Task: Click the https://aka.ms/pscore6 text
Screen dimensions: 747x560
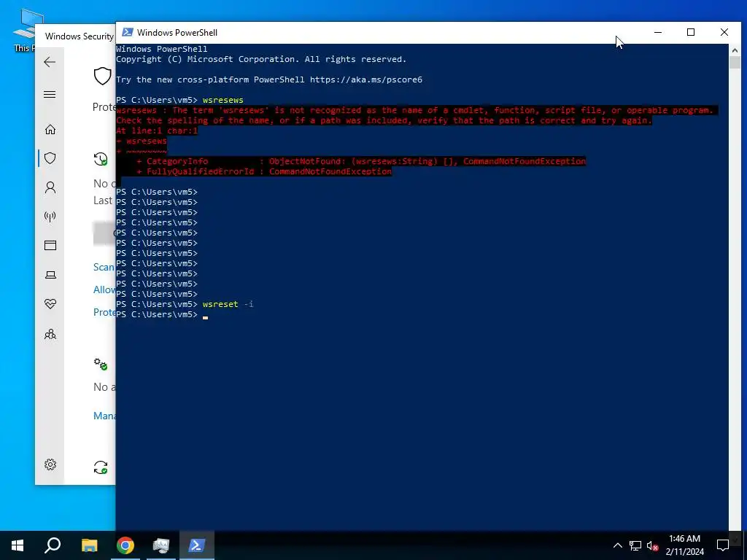Action: tap(366, 79)
